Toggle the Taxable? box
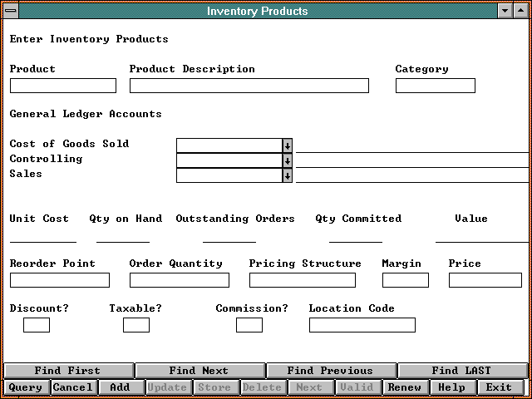 (x=136, y=325)
